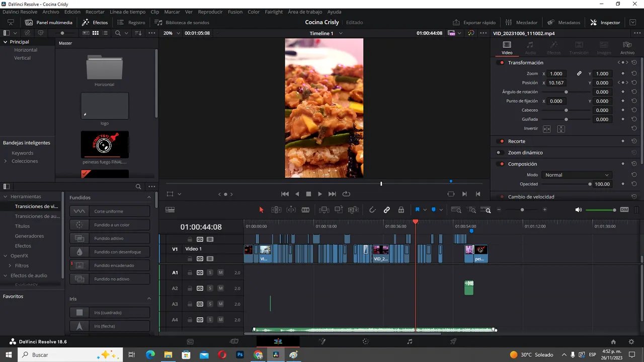This screenshot has width=644, height=362.
Task: Toggle timeline snapping magnet icon
Action: click(372, 210)
